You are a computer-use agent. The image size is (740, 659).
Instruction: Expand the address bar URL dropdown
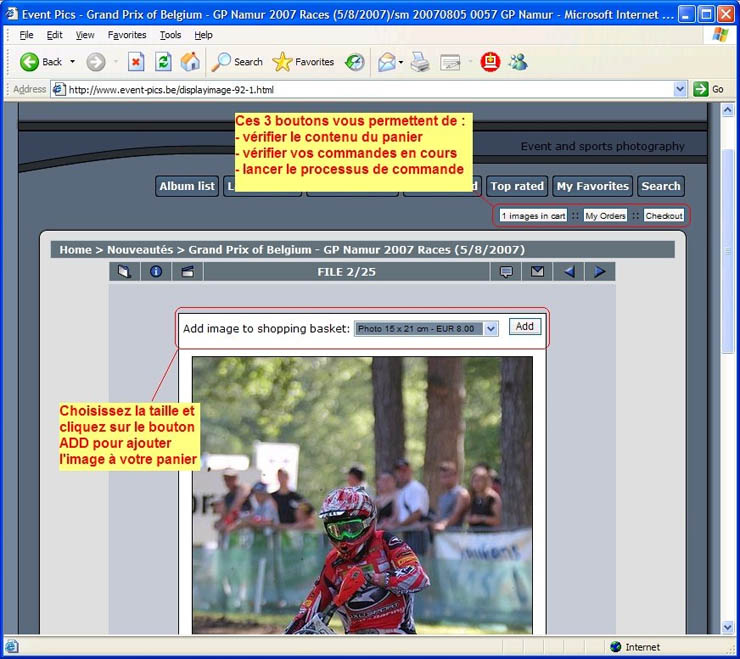tap(680, 89)
